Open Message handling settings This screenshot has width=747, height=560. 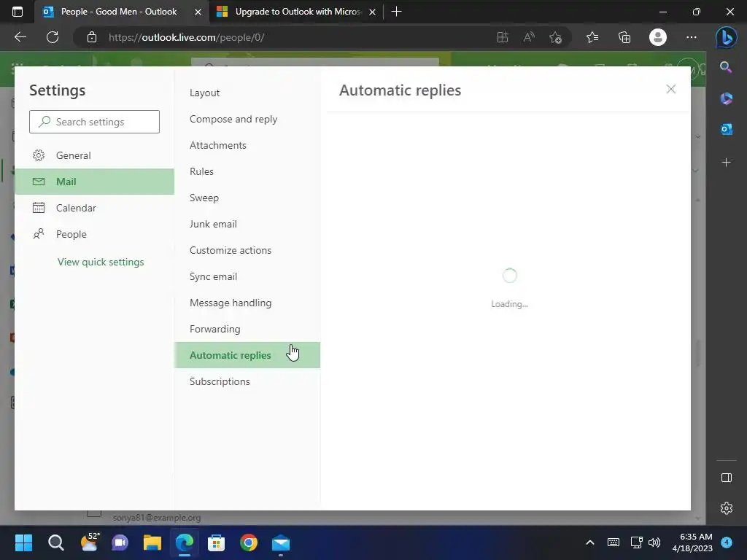247,303
